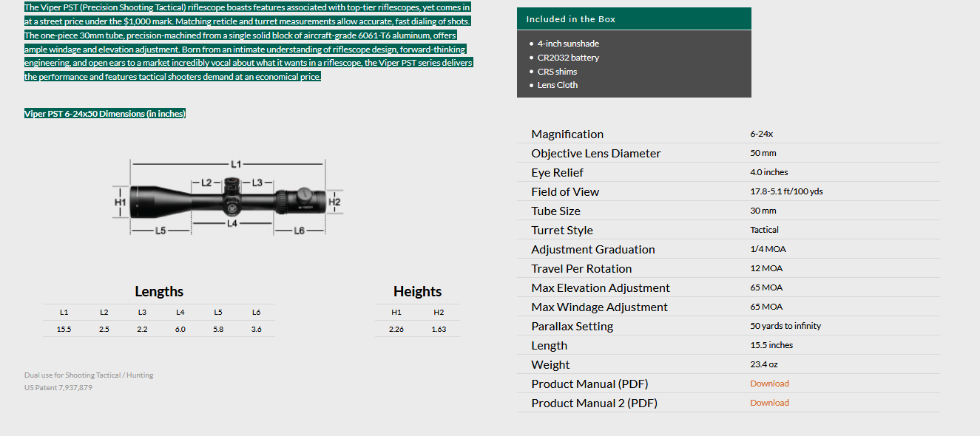
Task: Click the 'Field of View' spec label
Action: click(565, 191)
